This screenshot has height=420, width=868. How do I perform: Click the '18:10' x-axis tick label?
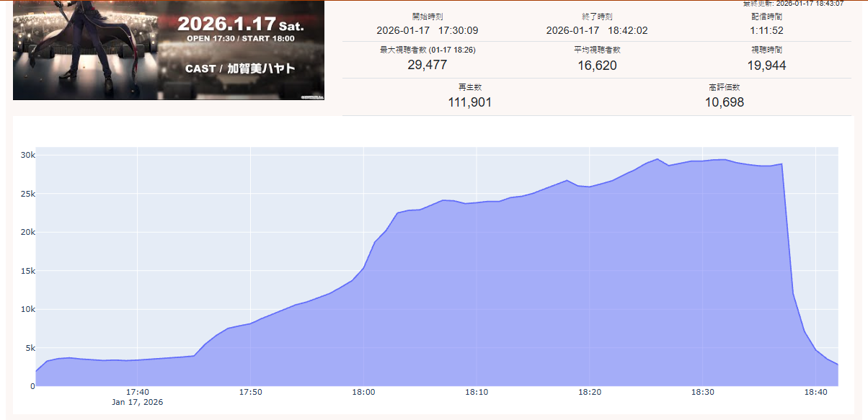477,392
